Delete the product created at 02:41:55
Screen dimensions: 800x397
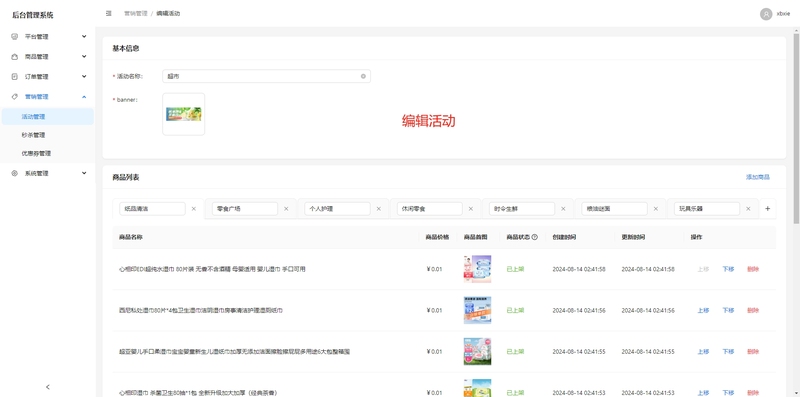pos(753,352)
